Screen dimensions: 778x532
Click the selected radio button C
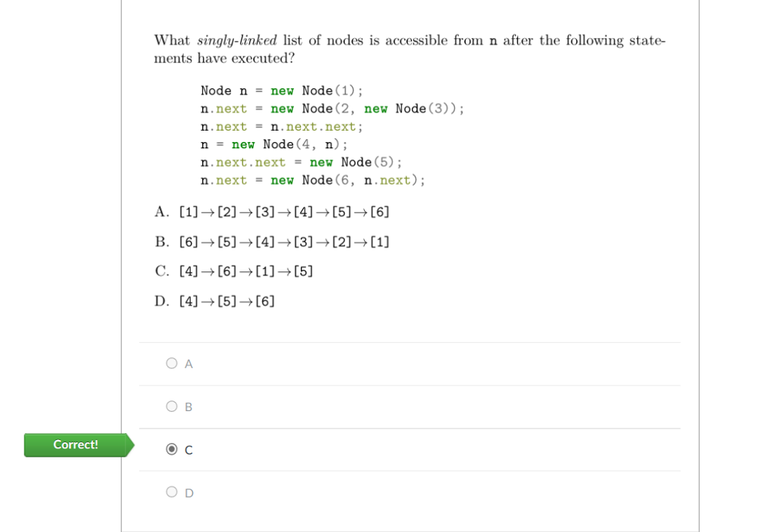click(172, 450)
